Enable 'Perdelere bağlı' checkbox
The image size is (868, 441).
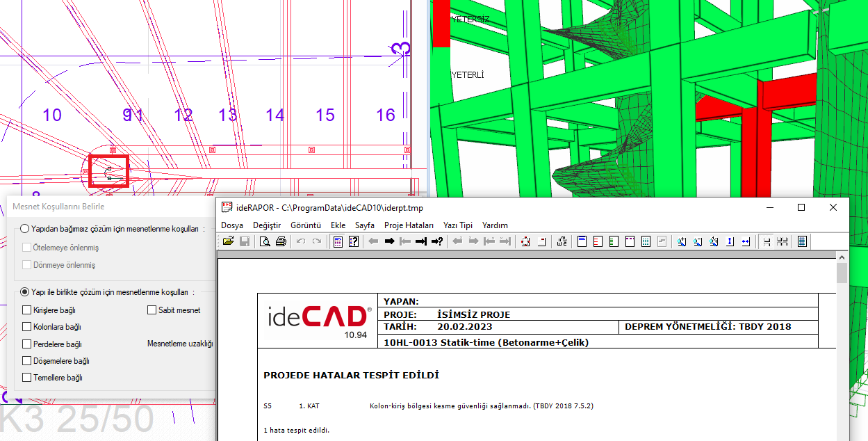click(x=27, y=344)
